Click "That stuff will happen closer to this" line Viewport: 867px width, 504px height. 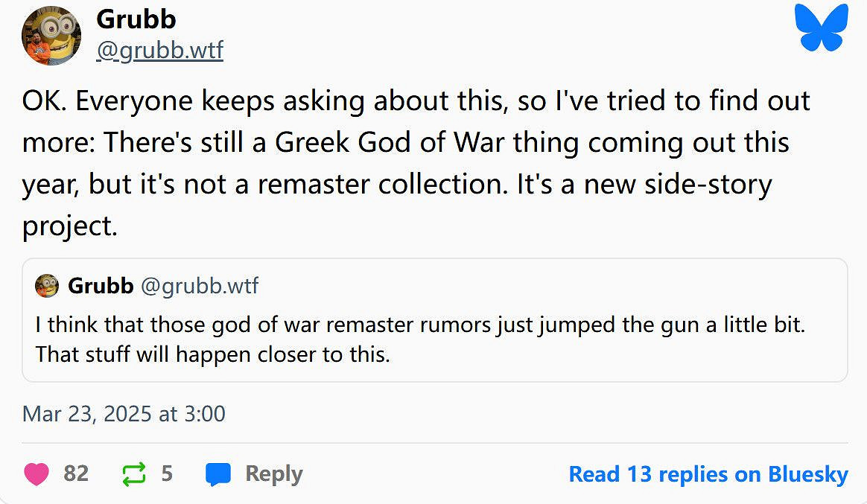pyautogui.click(x=212, y=354)
